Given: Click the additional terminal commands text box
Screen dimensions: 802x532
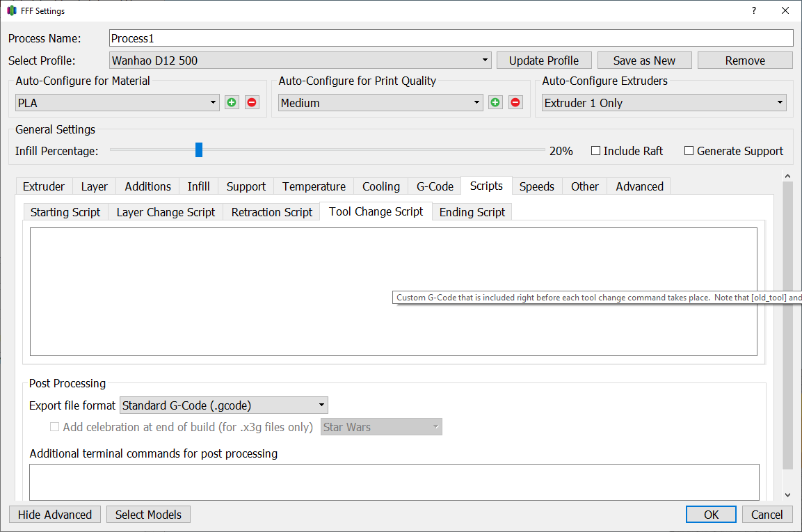Looking at the screenshot, I should [x=394, y=482].
